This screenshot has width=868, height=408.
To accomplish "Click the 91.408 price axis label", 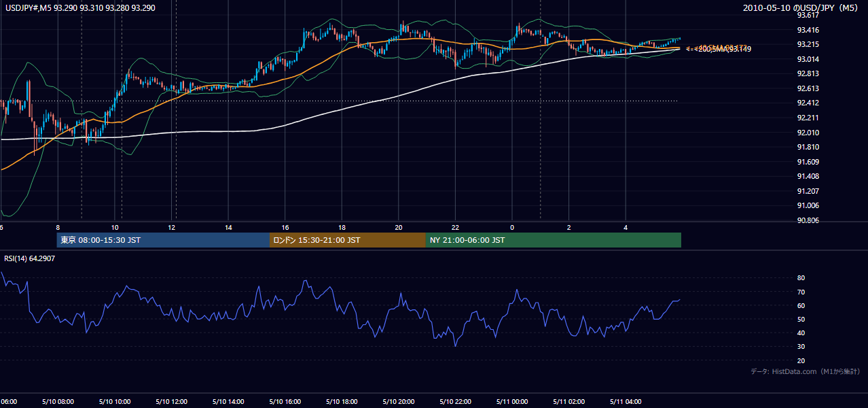I will tap(809, 176).
